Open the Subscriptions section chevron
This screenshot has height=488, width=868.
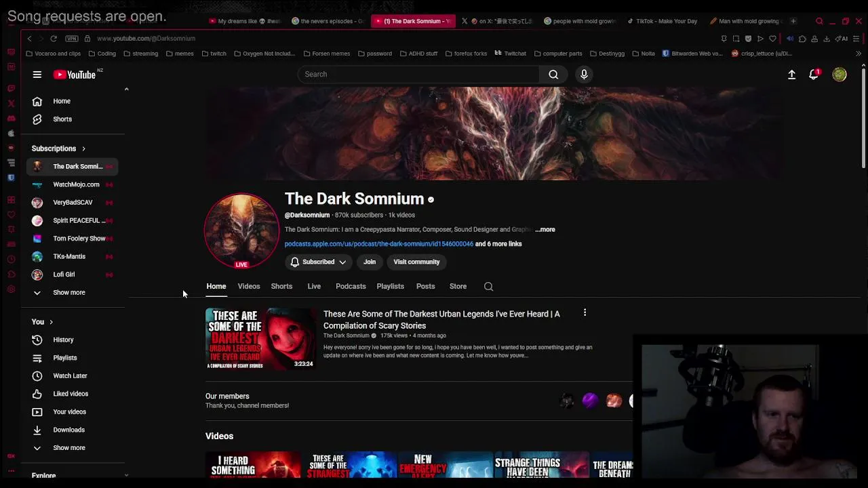[83, 148]
